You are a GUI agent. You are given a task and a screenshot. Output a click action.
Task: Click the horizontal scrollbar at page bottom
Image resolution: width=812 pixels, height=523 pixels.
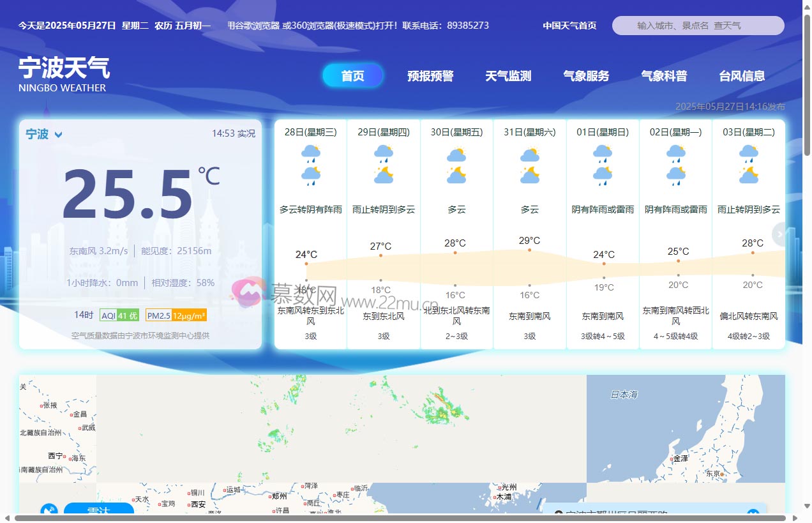click(406, 519)
